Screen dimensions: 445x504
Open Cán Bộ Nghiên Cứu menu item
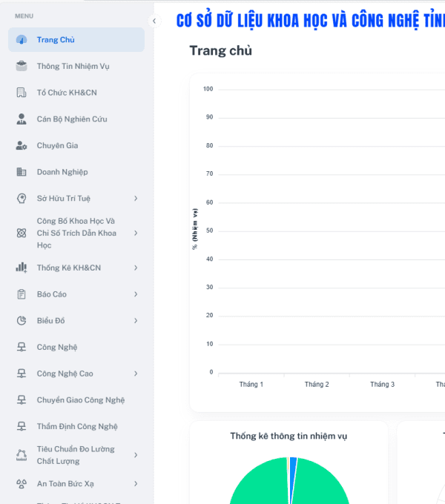pyautogui.click(x=76, y=119)
